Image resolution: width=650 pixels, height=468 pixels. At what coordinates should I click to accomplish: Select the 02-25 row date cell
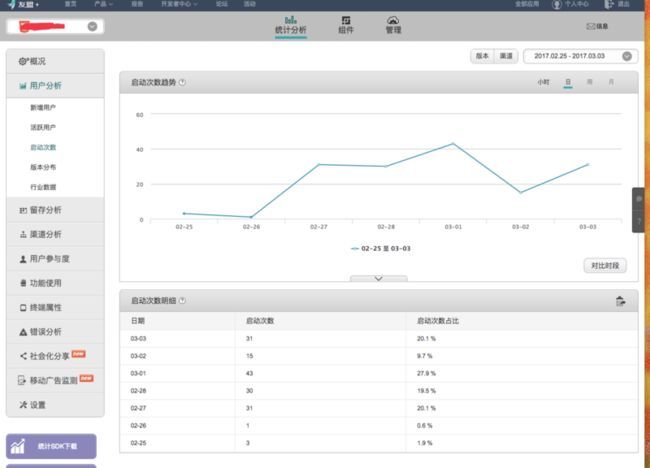[x=138, y=443]
